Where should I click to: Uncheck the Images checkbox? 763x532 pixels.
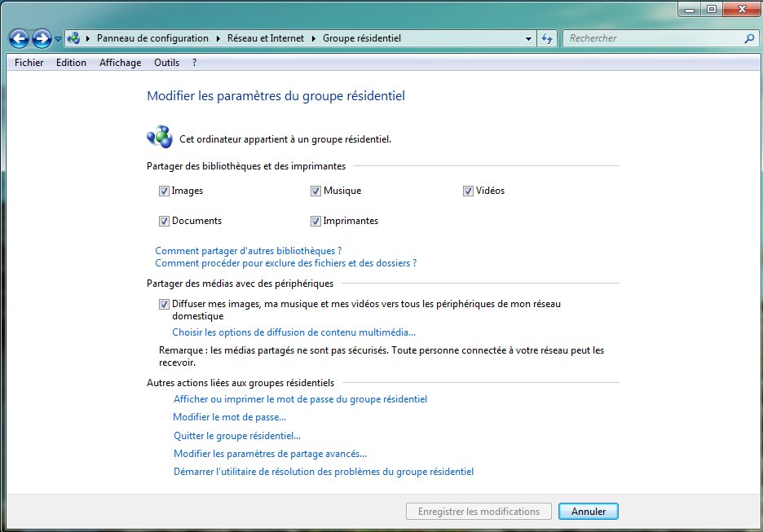pyautogui.click(x=164, y=191)
